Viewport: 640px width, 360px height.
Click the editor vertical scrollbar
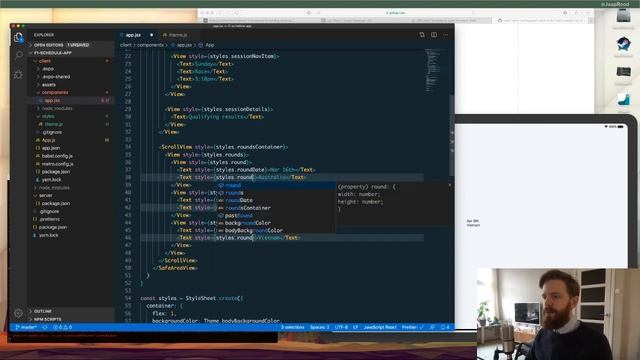pyautogui.click(x=452, y=135)
